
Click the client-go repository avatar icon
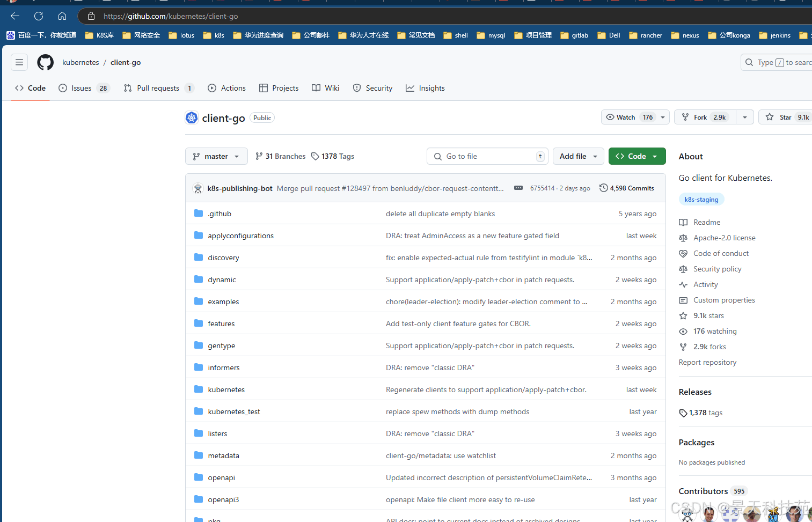[192, 118]
